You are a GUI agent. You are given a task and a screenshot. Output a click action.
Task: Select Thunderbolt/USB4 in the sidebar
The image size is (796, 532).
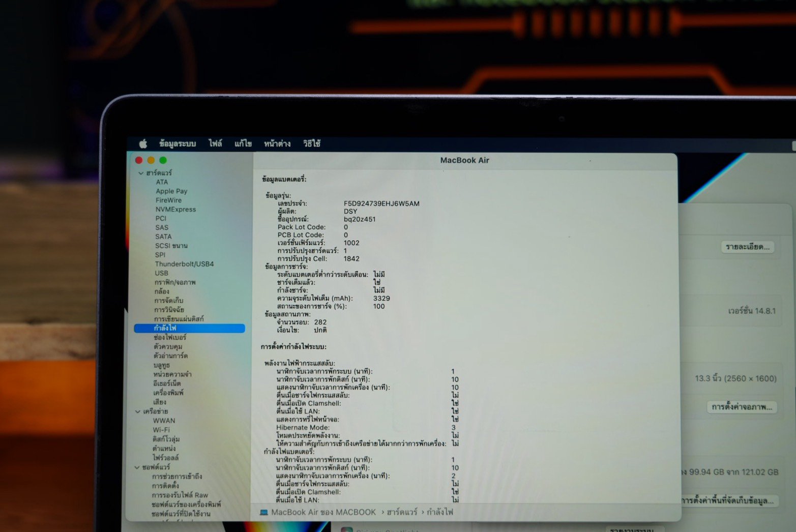(x=184, y=264)
